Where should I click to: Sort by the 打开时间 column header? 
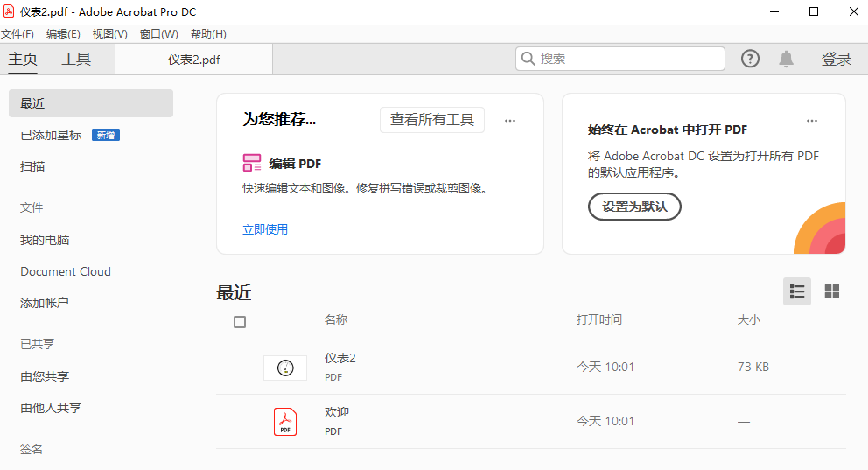(x=599, y=319)
